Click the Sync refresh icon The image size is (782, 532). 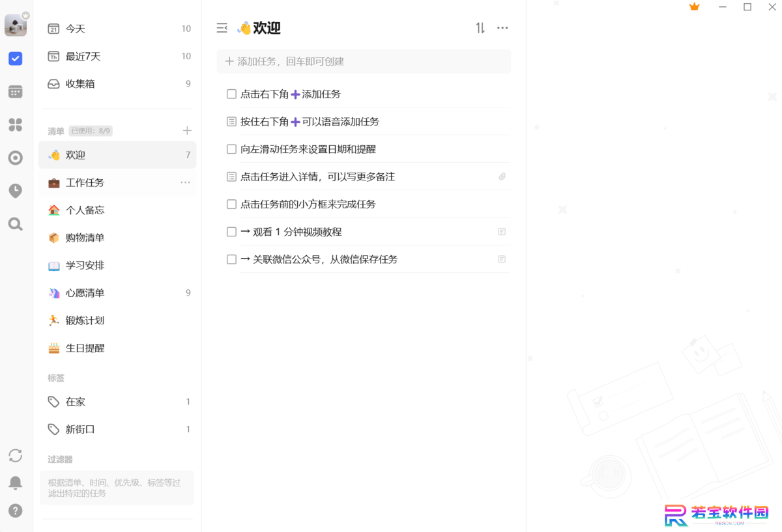(16, 455)
